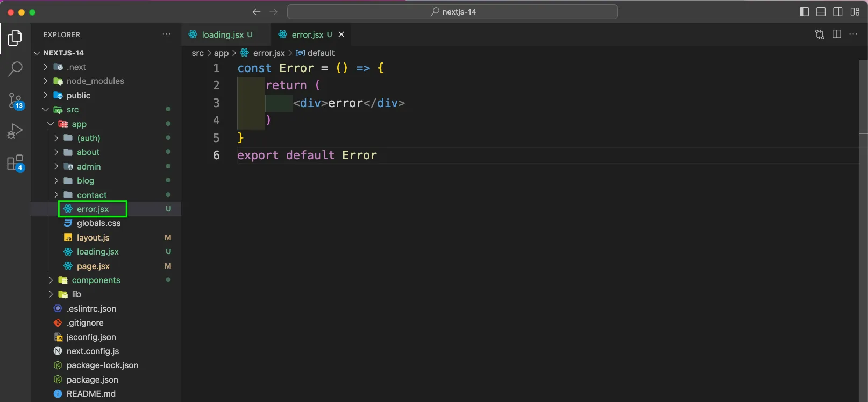Screen dimensions: 868x402
Task: Open package-lock.json file
Action: point(106,365)
